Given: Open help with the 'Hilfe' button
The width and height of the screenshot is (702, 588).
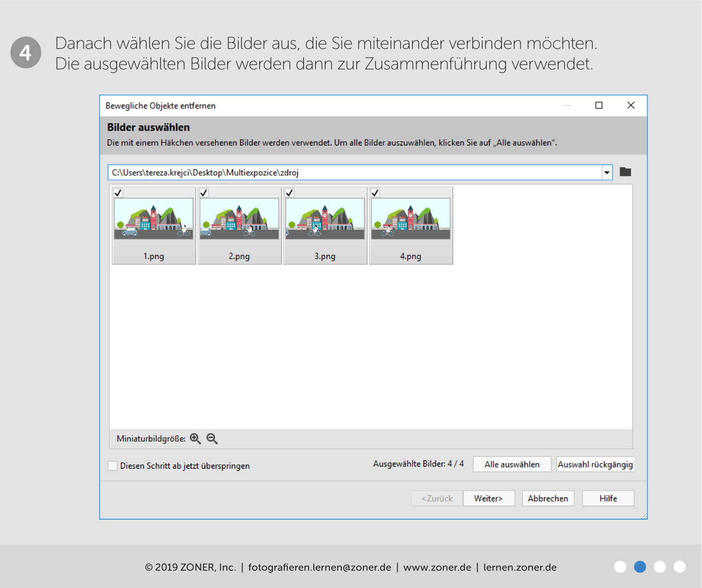Looking at the screenshot, I should (x=608, y=499).
